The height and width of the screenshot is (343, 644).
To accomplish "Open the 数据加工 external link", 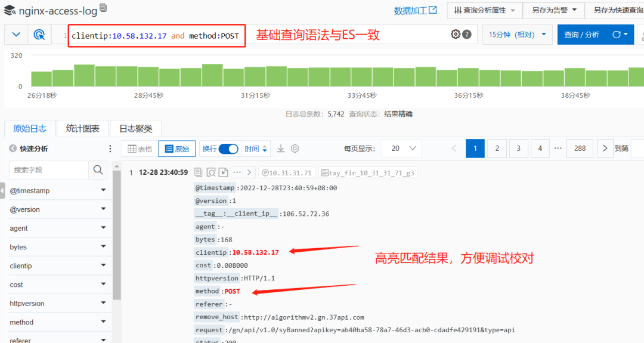I will coord(415,11).
